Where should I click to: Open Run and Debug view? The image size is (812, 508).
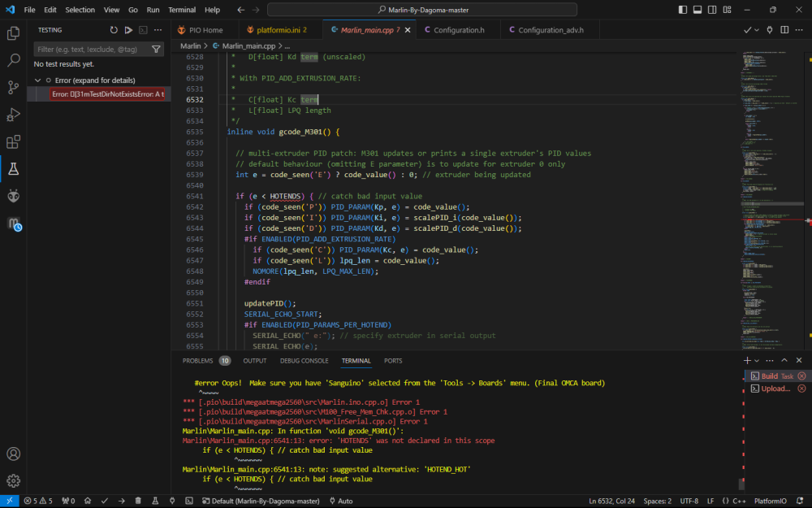click(13, 115)
